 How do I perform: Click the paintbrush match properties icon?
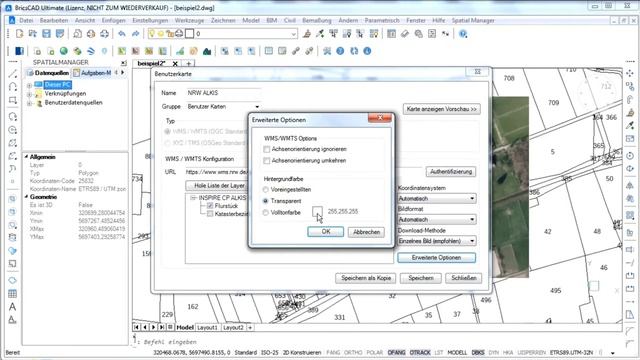[307, 34]
